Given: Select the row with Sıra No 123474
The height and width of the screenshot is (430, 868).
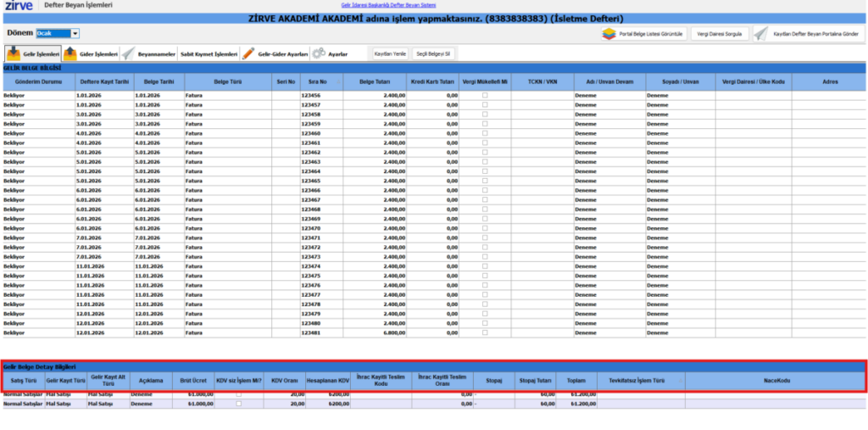Looking at the screenshot, I should [435, 266].
